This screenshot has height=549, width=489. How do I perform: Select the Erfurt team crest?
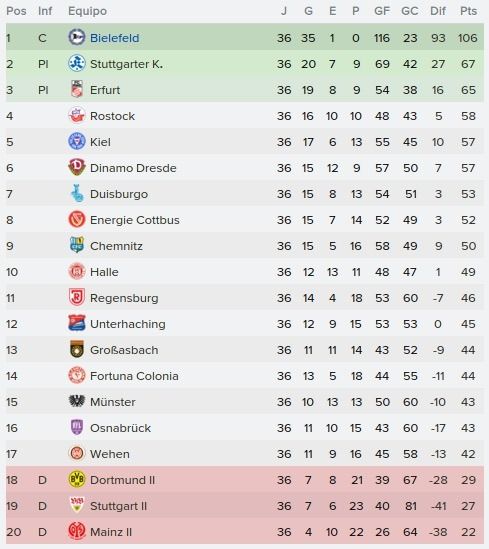[x=77, y=90]
